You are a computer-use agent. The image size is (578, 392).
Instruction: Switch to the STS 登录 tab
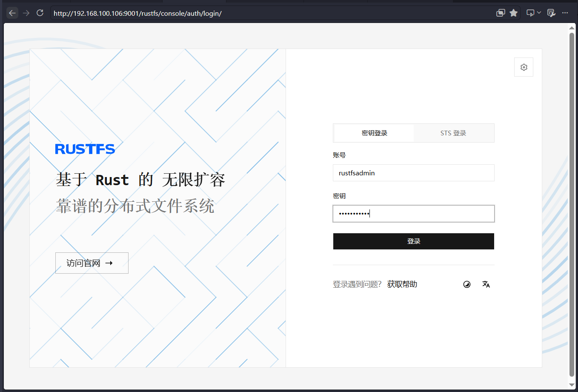[453, 133]
